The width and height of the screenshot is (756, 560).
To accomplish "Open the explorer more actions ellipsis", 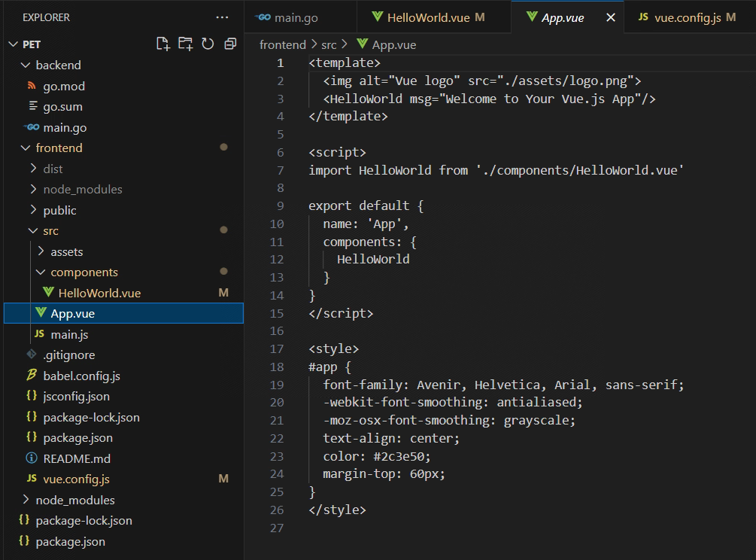I will point(222,17).
